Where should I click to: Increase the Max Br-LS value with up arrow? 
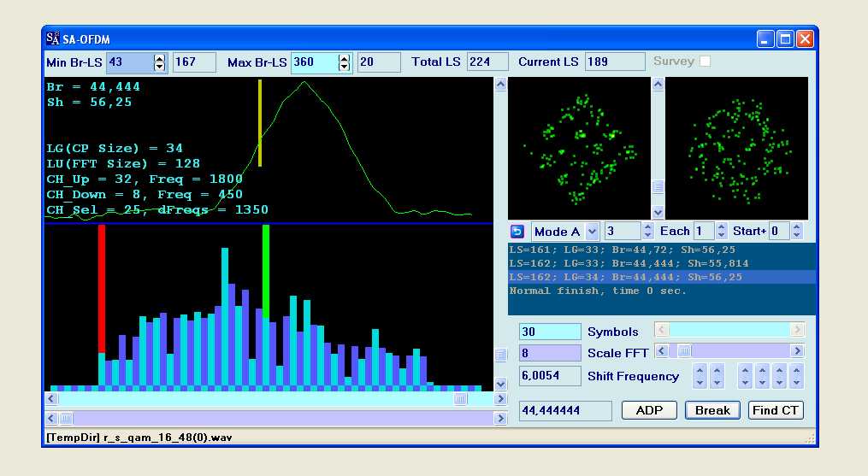[345, 58]
